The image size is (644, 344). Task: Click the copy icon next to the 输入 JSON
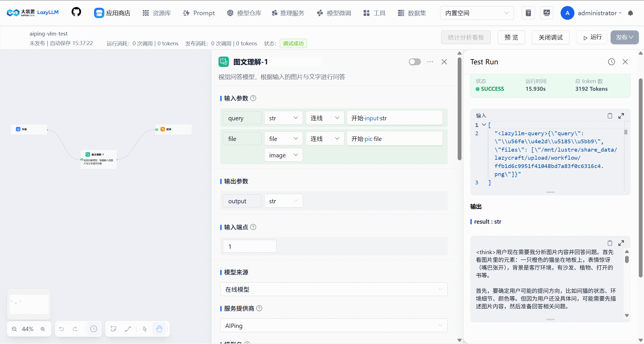click(610, 115)
